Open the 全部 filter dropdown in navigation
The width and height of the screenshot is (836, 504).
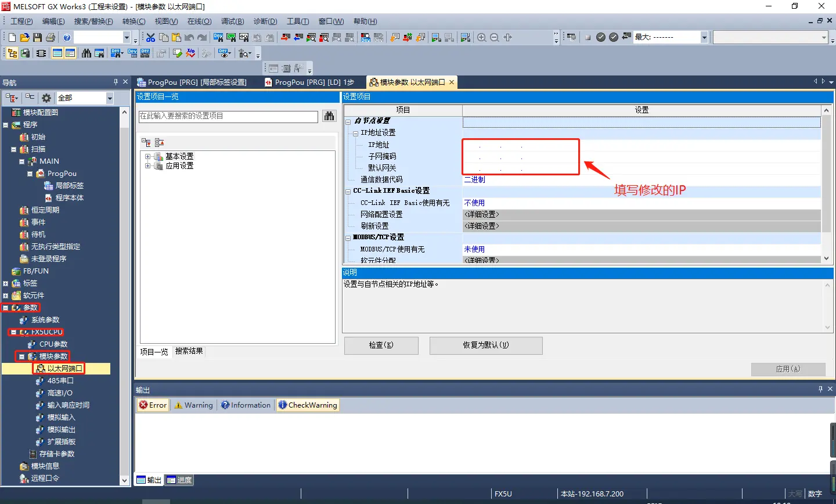click(109, 98)
